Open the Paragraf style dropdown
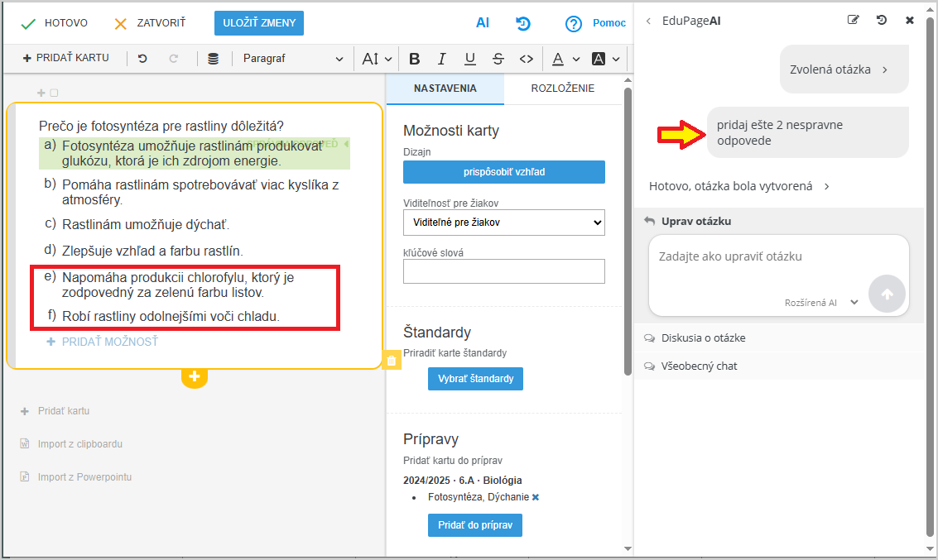Screen dimensions: 938x560 pyautogui.click(x=293, y=59)
